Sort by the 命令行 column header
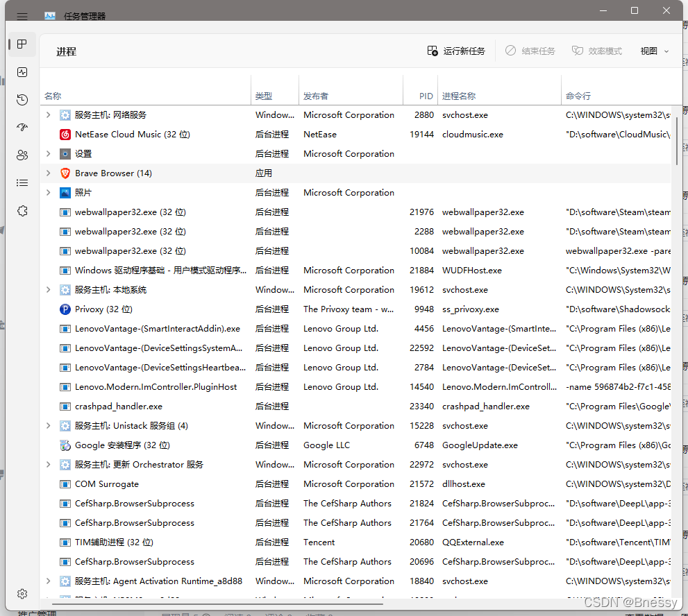Image resolution: width=688 pixels, height=616 pixels. pyautogui.click(x=616, y=96)
